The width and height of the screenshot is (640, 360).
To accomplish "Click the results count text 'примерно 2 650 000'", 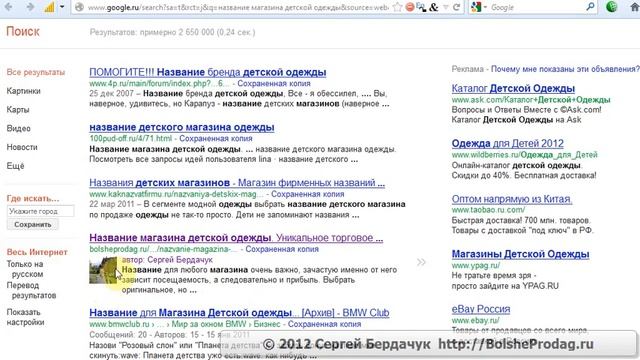I will [177, 32].
